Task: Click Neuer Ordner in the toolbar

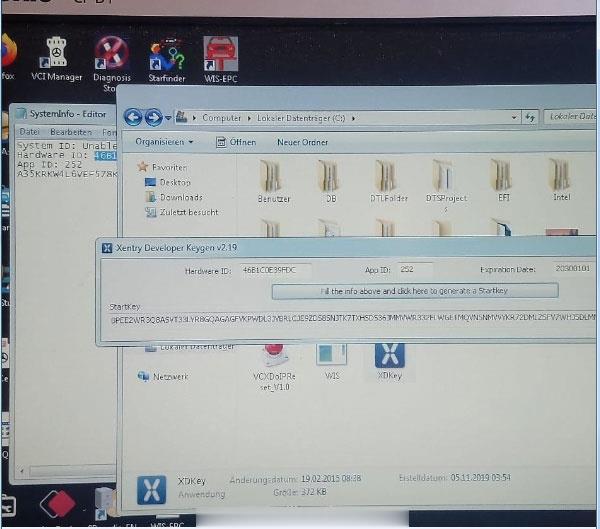Action: (x=302, y=142)
